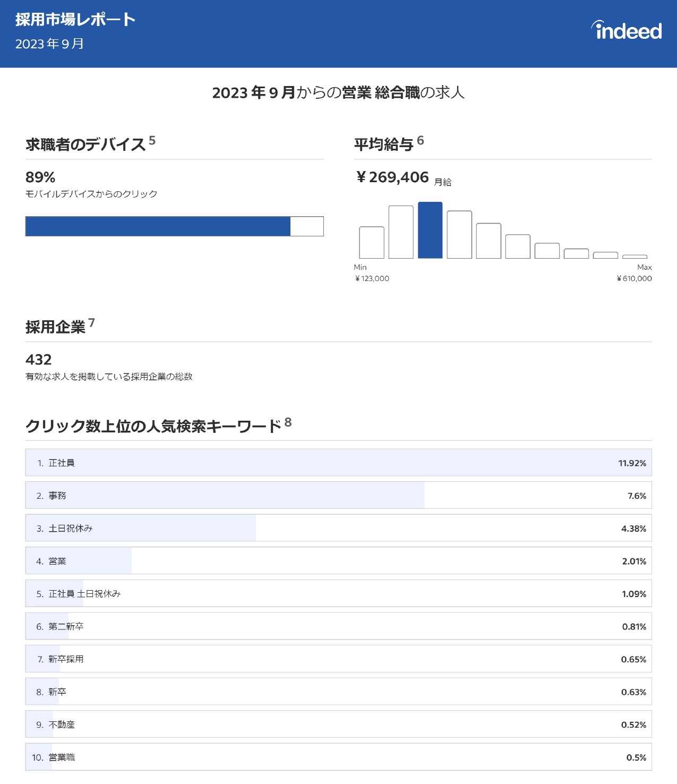This screenshot has height=784, width=677.
Task: Click the ¥123,000 minimum salary label
Action: 372,278
